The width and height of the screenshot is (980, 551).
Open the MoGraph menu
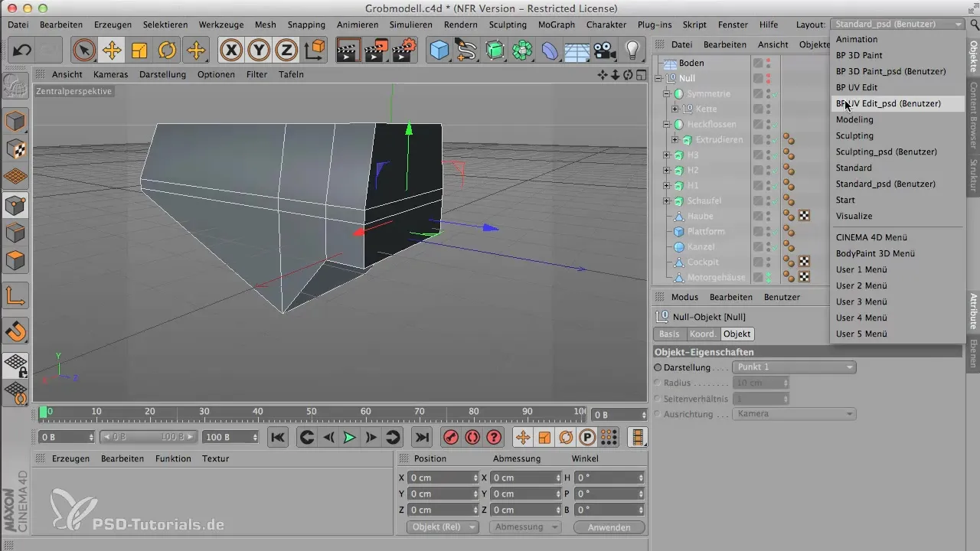(557, 24)
